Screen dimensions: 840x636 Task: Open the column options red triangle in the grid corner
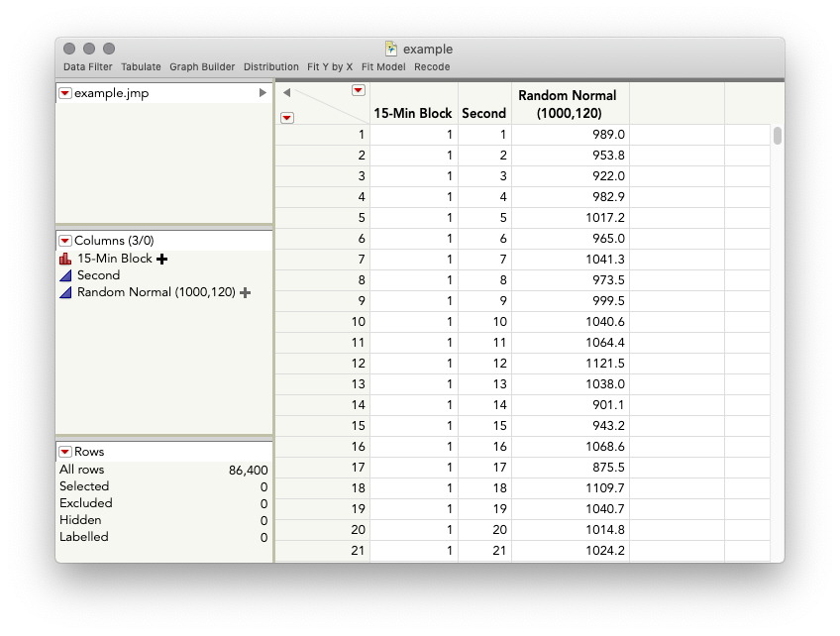point(359,90)
